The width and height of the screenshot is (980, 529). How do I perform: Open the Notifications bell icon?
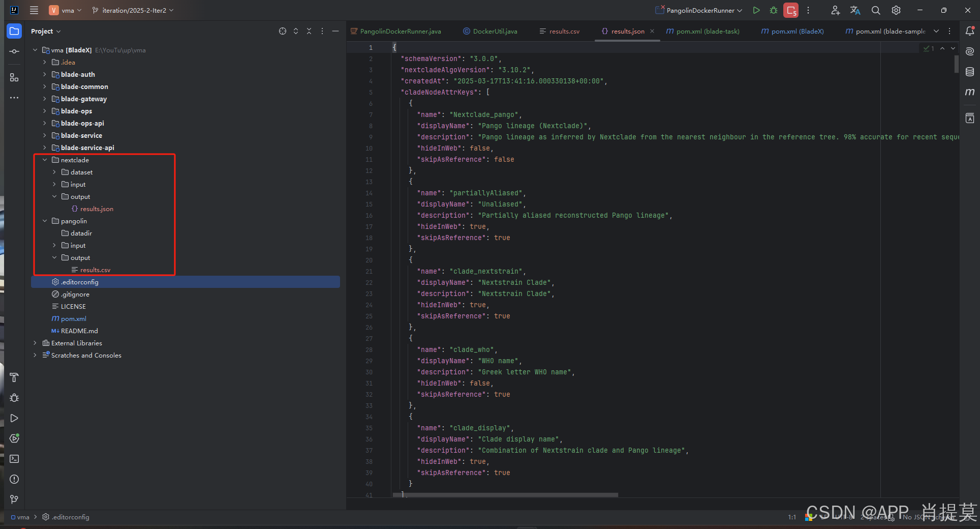click(x=970, y=31)
